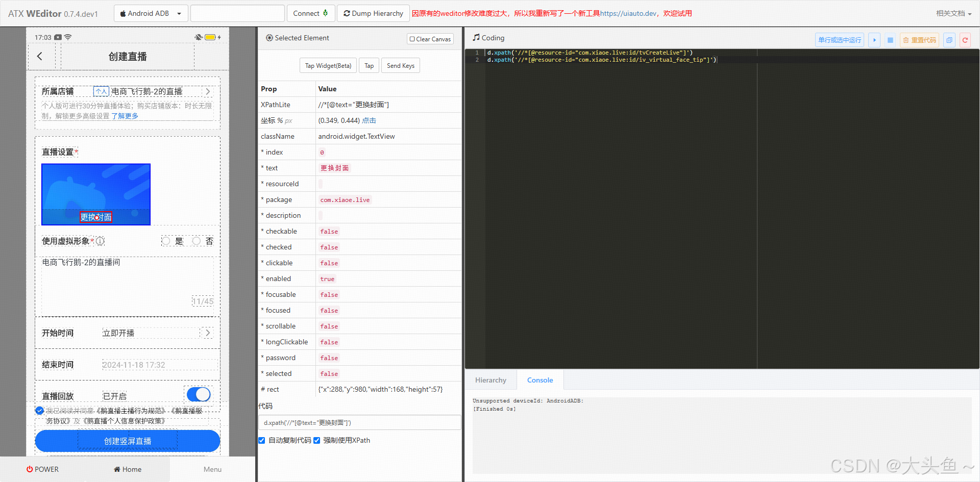
Task: Uncheck the 自动复制代码 checkbox
Action: [x=261, y=440]
